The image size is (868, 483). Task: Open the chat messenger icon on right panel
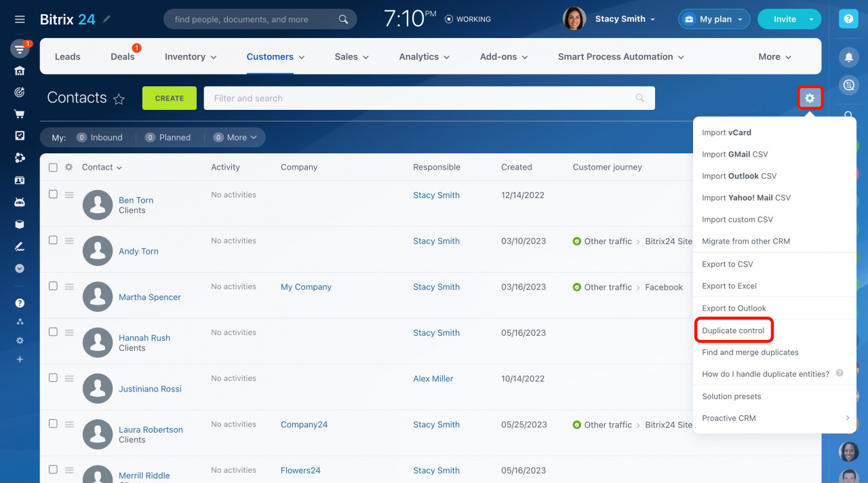pos(848,85)
